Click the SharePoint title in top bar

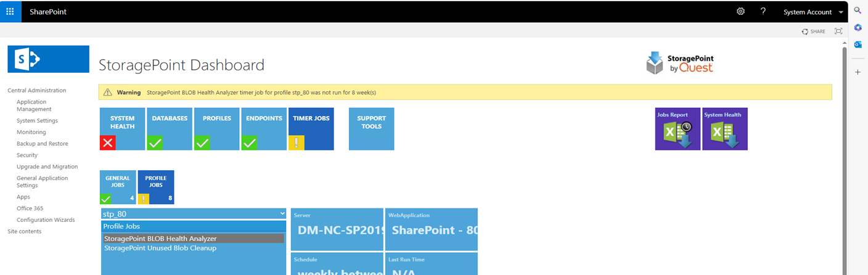tap(48, 12)
